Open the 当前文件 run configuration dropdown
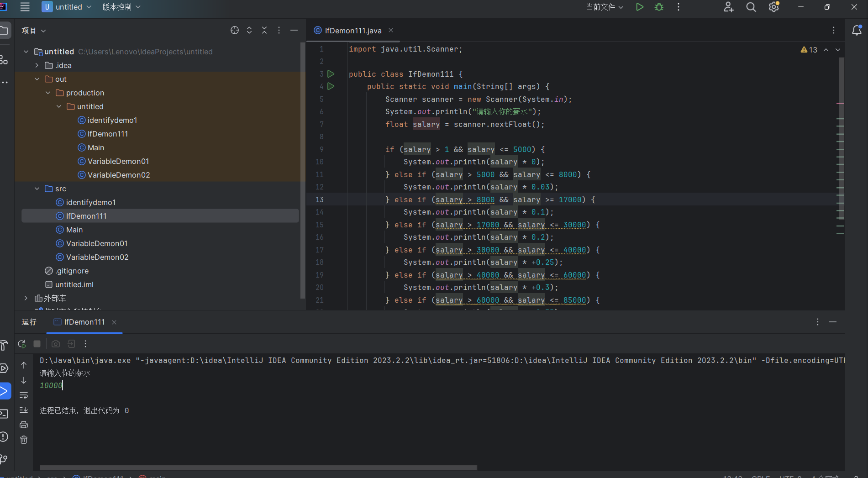 click(604, 7)
